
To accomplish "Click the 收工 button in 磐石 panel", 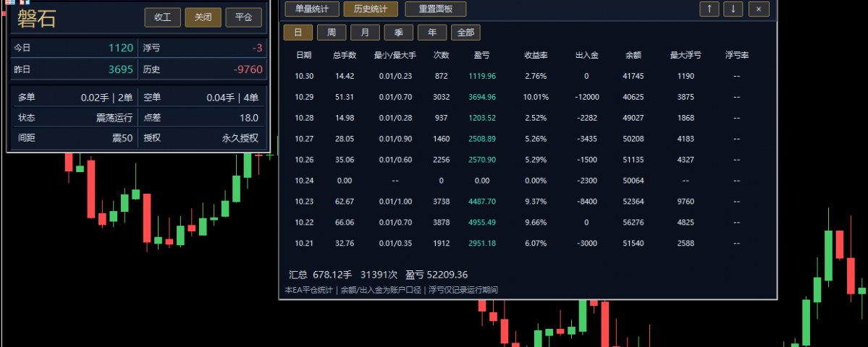I will pyautogui.click(x=163, y=17).
